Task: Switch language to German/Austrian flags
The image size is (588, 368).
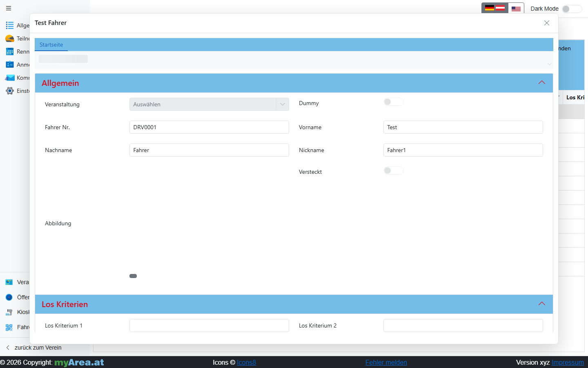Action: click(x=495, y=8)
